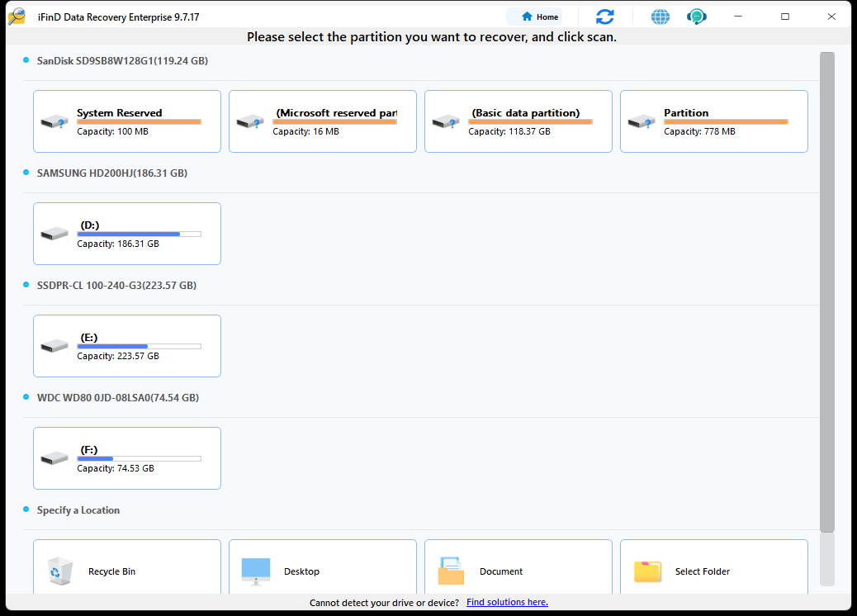This screenshot has width=857, height=616.
Task: Click the Document location label
Action: click(501, 571)
